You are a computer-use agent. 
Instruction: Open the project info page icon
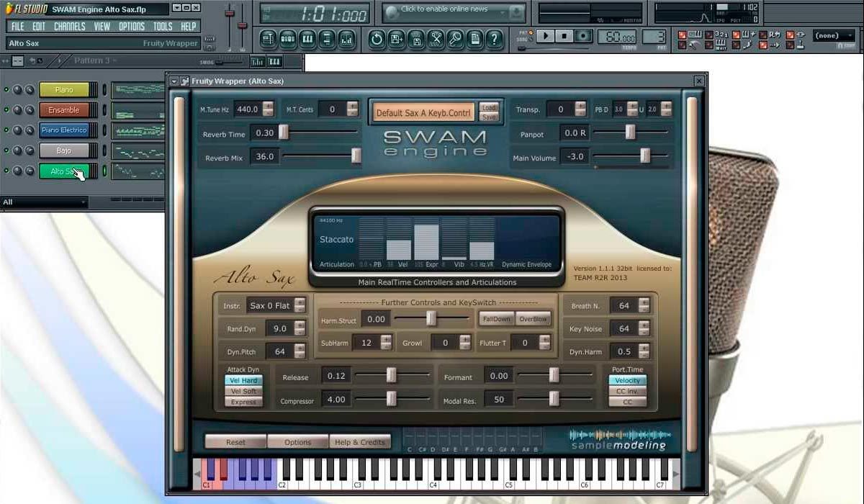(x=474, y=39)
